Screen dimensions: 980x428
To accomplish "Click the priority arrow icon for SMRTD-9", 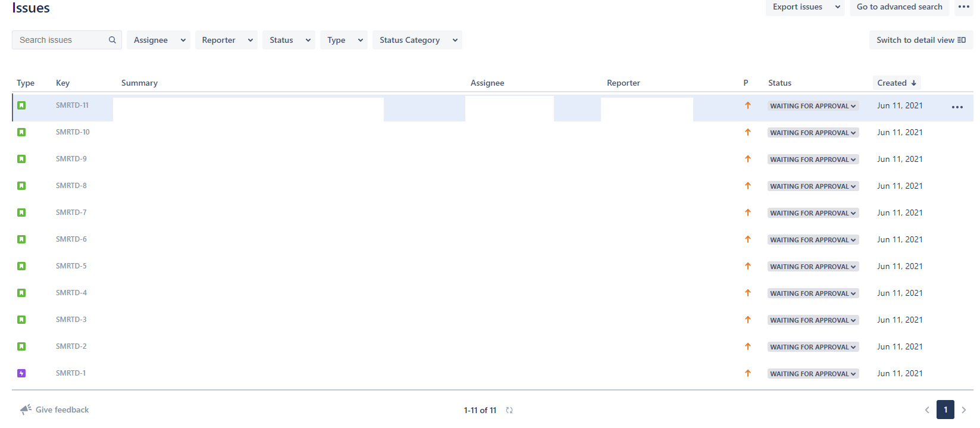I will click(x=748, y=159).
